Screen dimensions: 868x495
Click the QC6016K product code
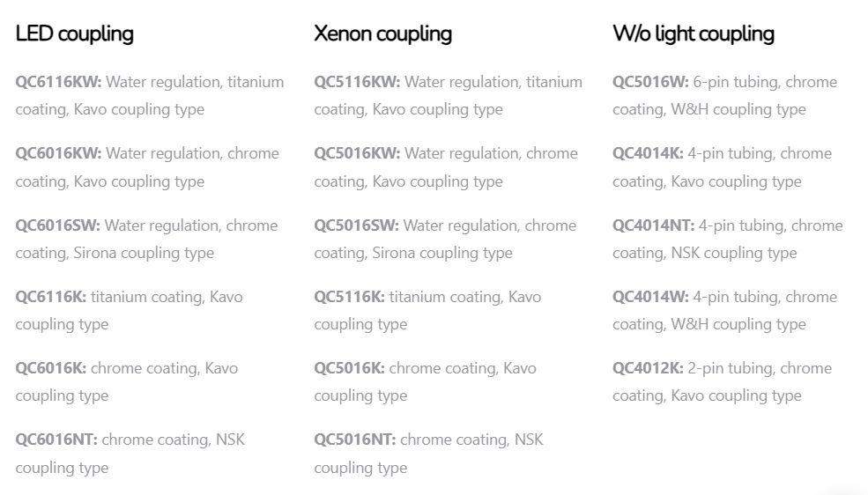(50, 368)
